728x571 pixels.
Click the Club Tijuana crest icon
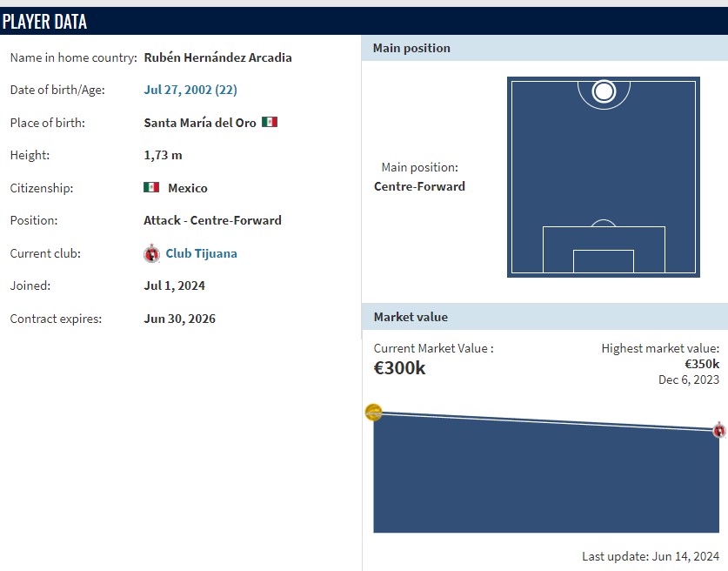151,253
